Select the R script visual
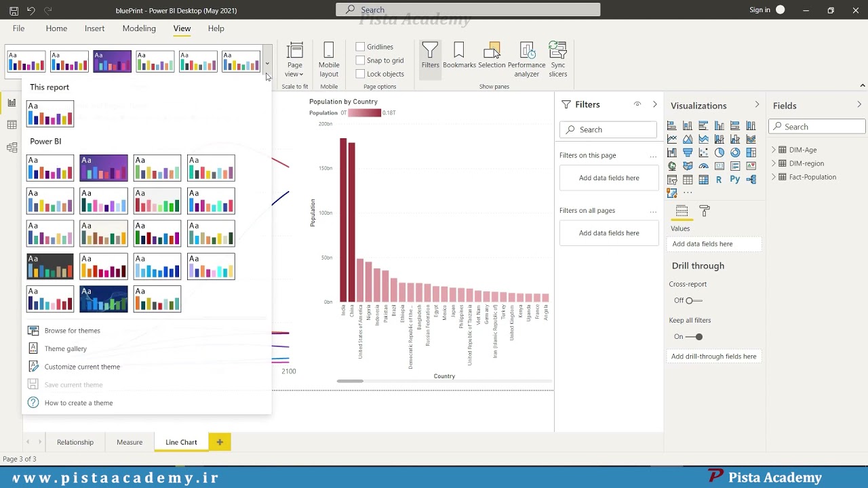This screenshot has width=868, height=488. click(x=719, y=180)
